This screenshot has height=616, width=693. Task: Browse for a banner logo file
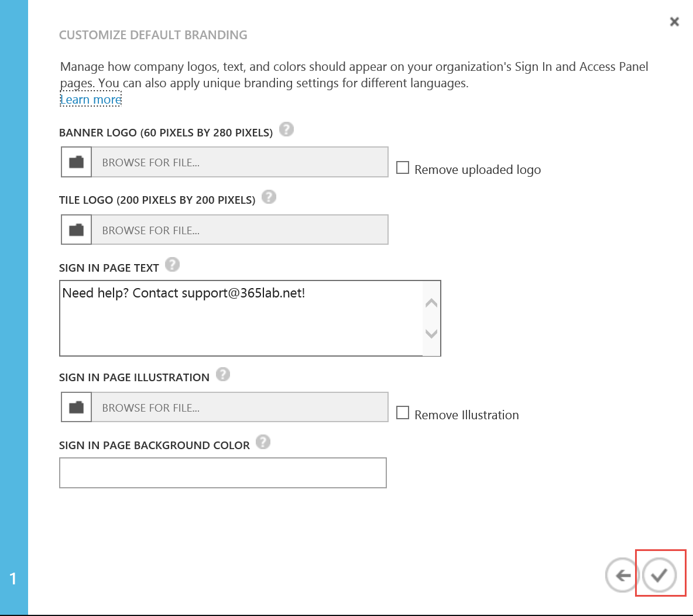point(239,162)
